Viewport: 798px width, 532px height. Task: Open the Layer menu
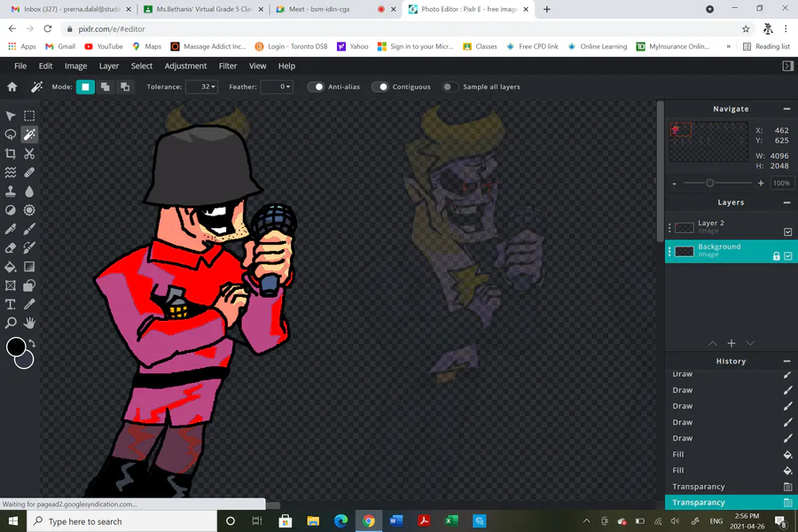point(109,66)
